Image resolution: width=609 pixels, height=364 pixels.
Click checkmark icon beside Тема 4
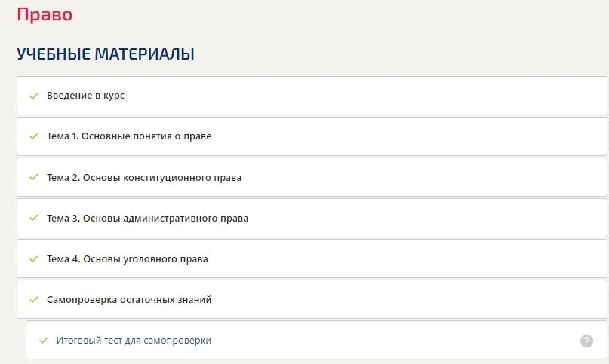[34, 258]
